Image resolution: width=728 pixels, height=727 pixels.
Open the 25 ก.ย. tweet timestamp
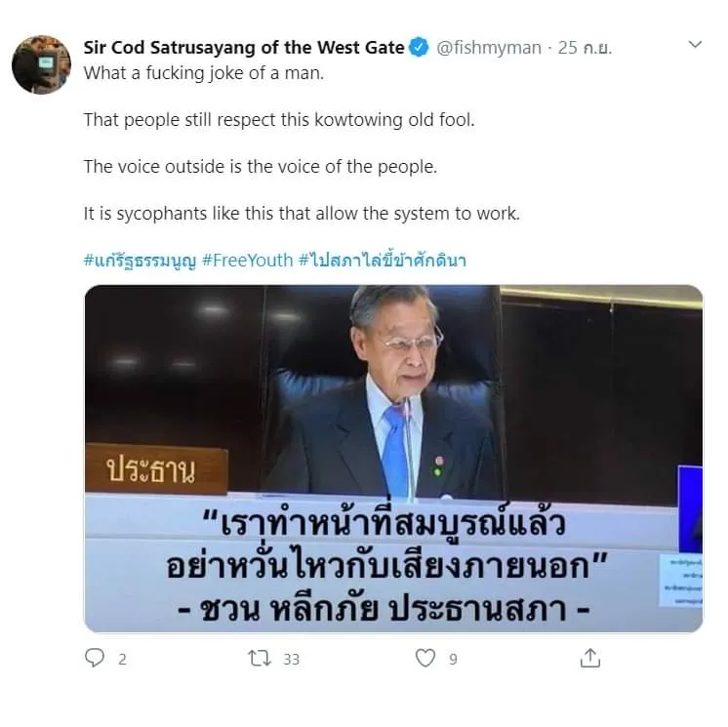[x=585, y=48]
